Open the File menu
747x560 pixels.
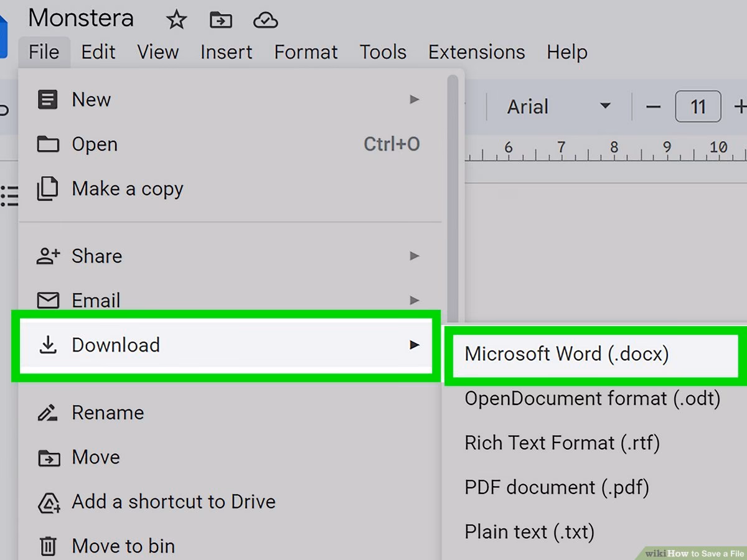click(x=44, y=52)
